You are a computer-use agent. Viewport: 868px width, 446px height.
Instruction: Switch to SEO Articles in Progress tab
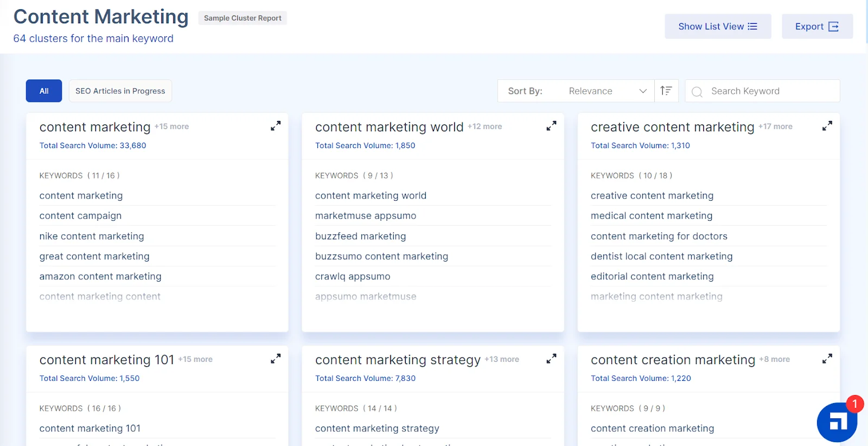pos(120,91)
